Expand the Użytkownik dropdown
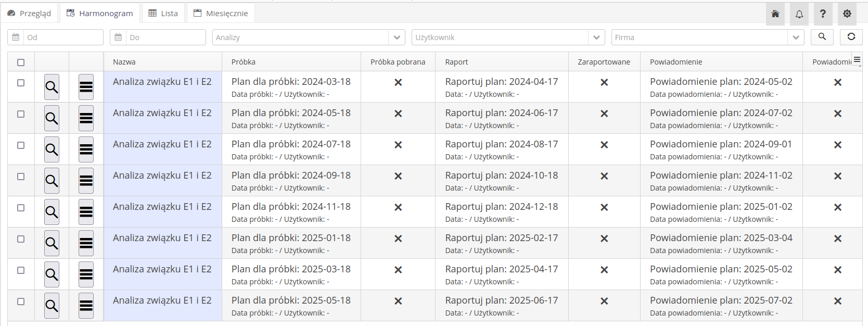 pyautogui.click(x=596, y=37)
